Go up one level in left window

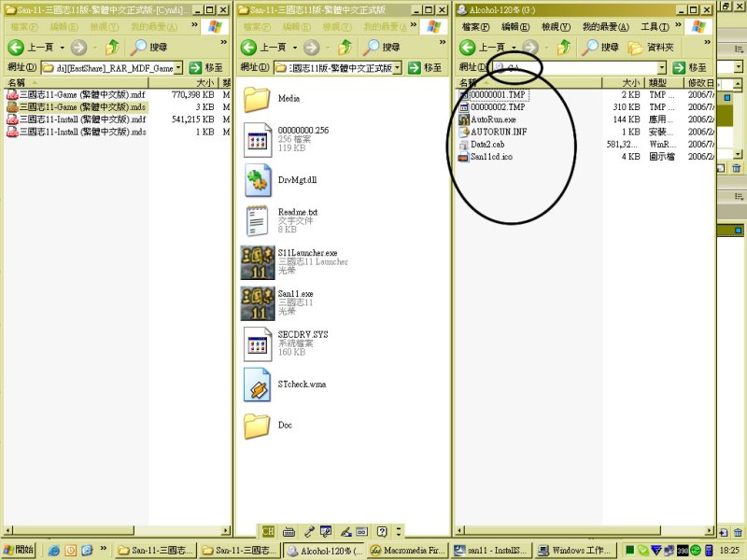click(112, 48)
